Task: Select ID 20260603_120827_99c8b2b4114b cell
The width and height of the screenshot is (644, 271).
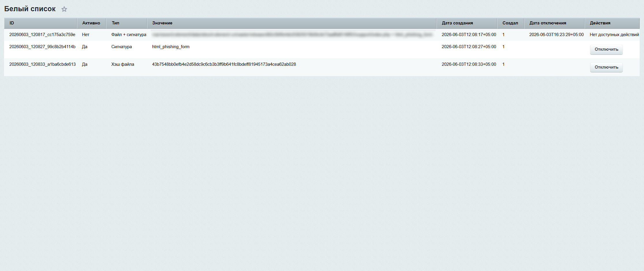Action: 42,47
